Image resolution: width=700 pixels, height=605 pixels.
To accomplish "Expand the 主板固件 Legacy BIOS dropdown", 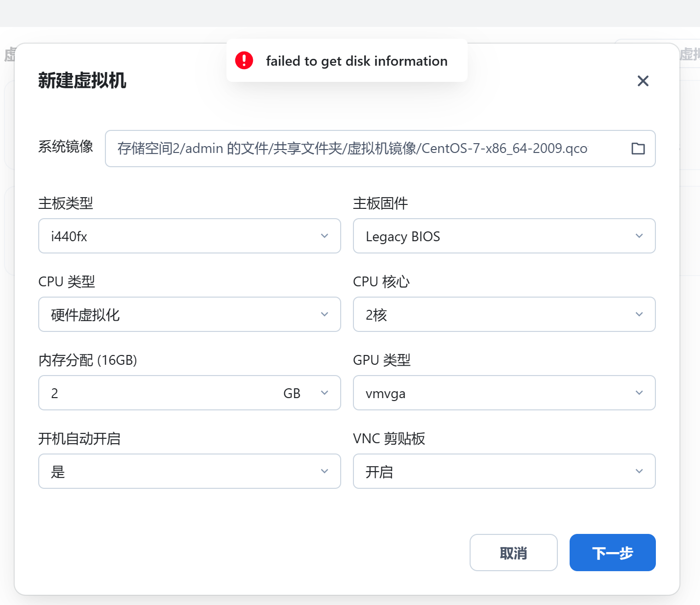I will 504,236.
